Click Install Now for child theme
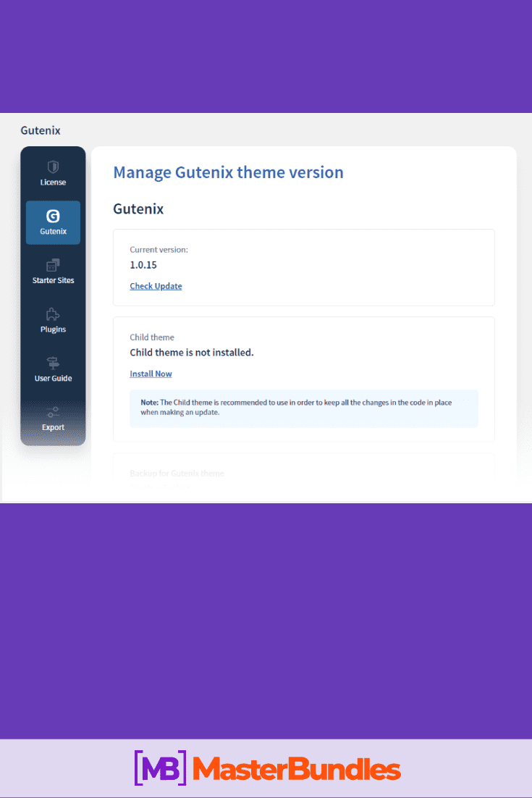The width and height of the screenshot is (532, 798). click(x=151, y=374)
